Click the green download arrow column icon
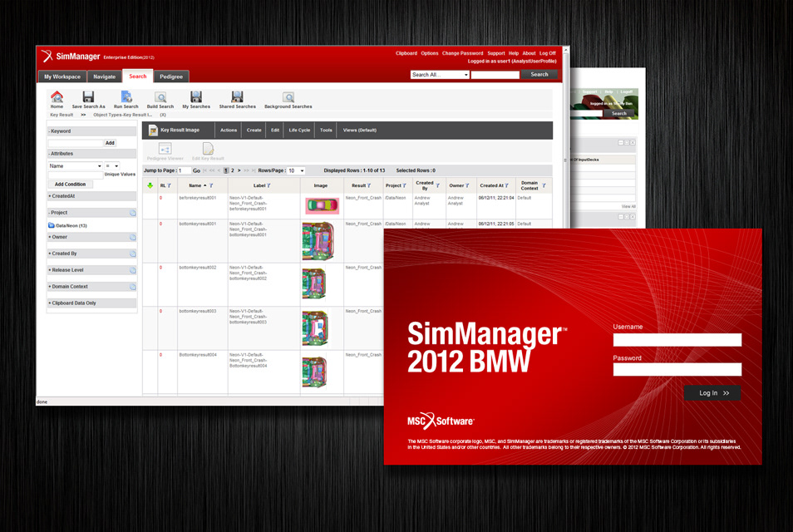Viewport: 793px width, 532px height. (150, 185)
